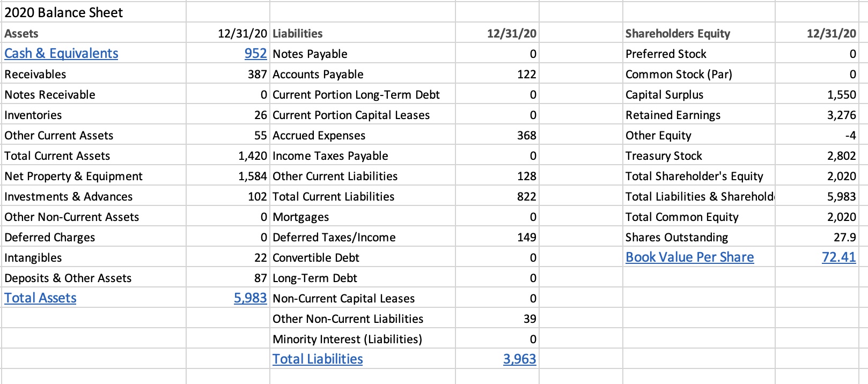Select the Income Taxes Payable cell
Viewport: 868px width, 384px height.
(x=363, y=156)
